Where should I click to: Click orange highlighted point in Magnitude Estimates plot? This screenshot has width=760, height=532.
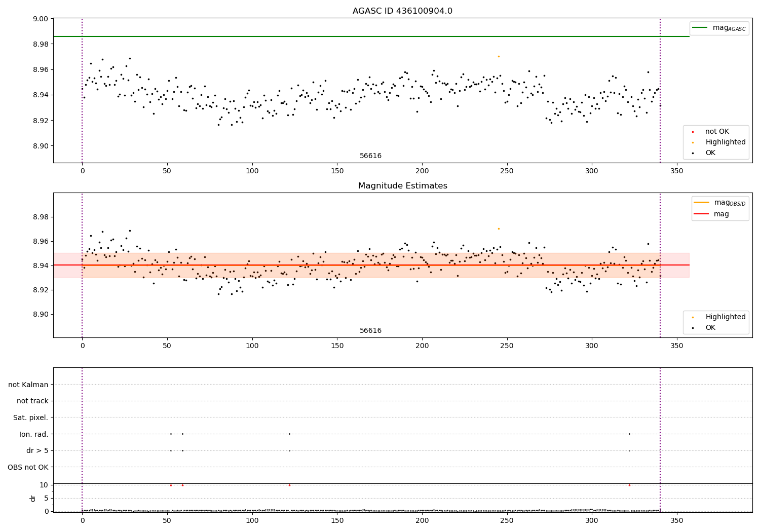point(499,229)
